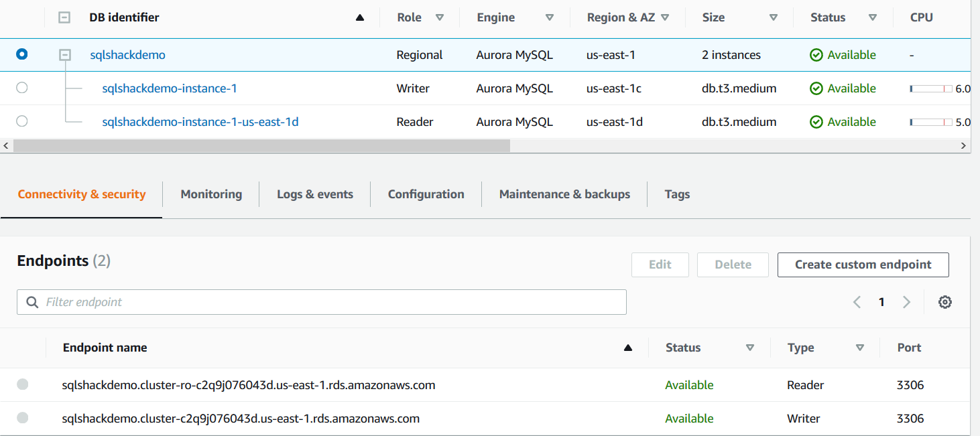The height and width of the screenshot is (436, 980).
Task: Select the us-east-1d reader instance radio button
Action: tap(22, 121)
